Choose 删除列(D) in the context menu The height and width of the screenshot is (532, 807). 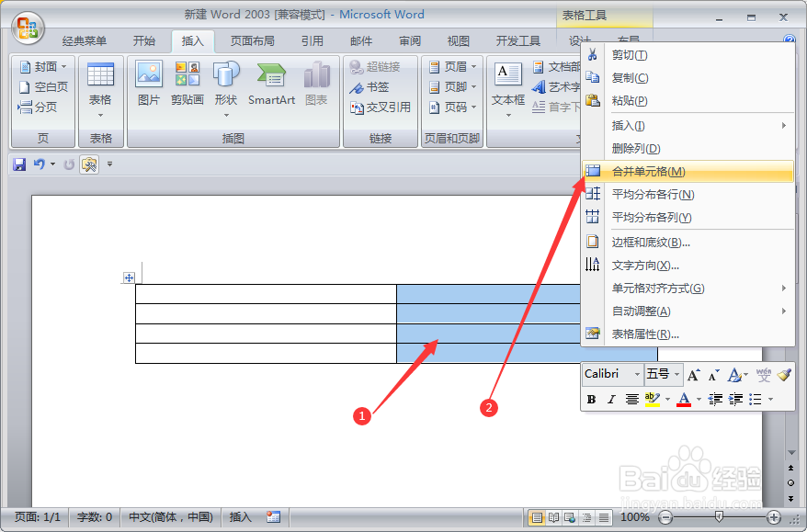click(x=688, y=149)
